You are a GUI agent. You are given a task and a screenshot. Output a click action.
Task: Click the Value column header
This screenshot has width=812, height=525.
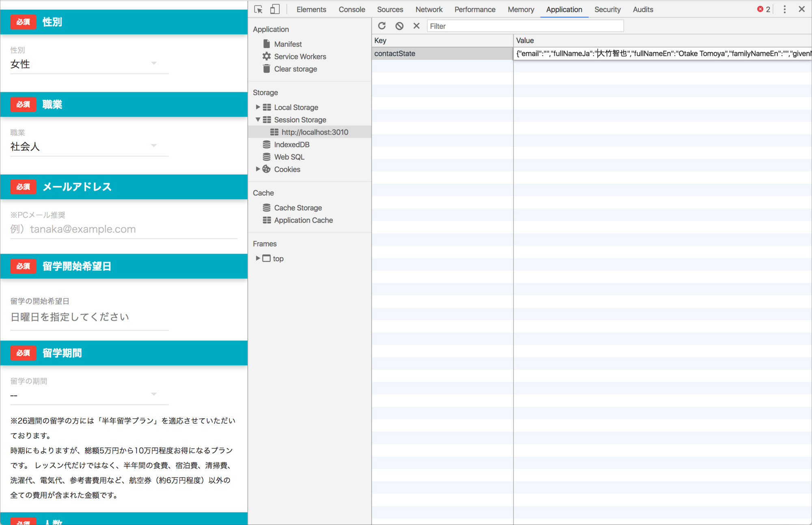(663, 40)
